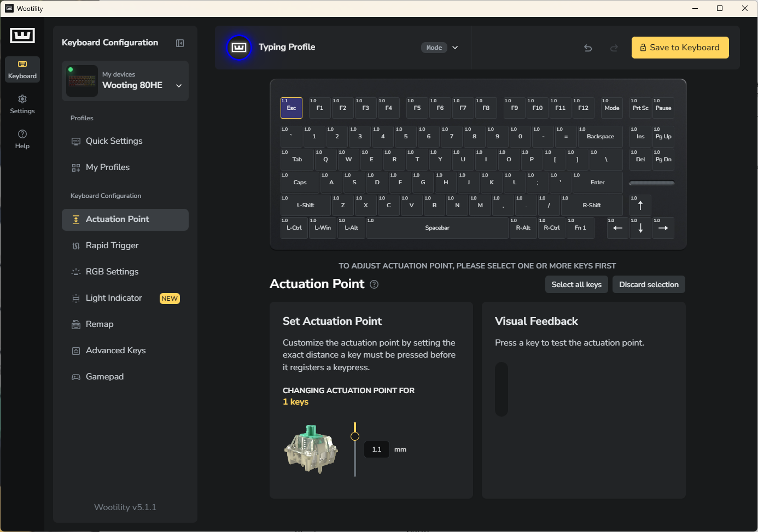This screenshot has width=758, height=532.
Task: Click the undo arrow icon
Action: click(588, 48)
